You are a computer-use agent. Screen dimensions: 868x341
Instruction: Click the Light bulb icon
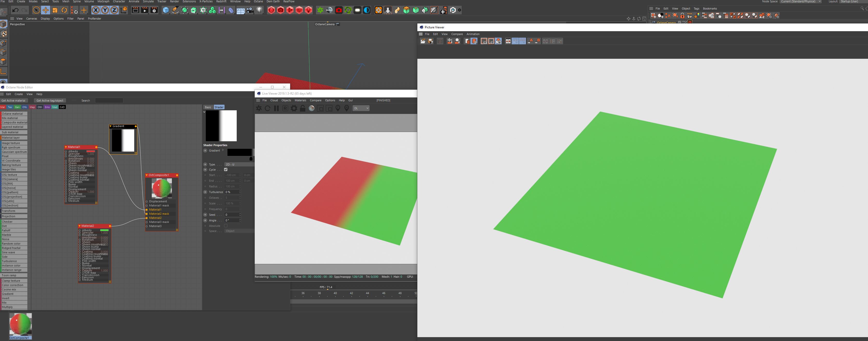[x=259, y=10]
